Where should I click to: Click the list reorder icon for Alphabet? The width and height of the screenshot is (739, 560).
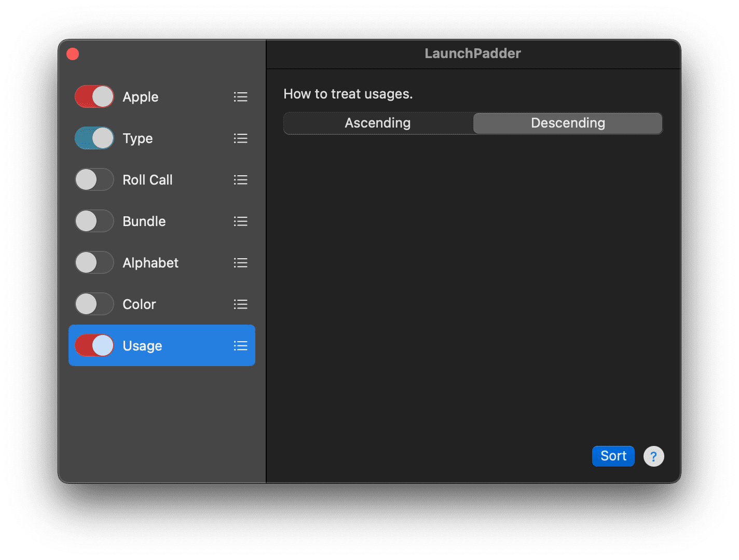click(240, 263)
